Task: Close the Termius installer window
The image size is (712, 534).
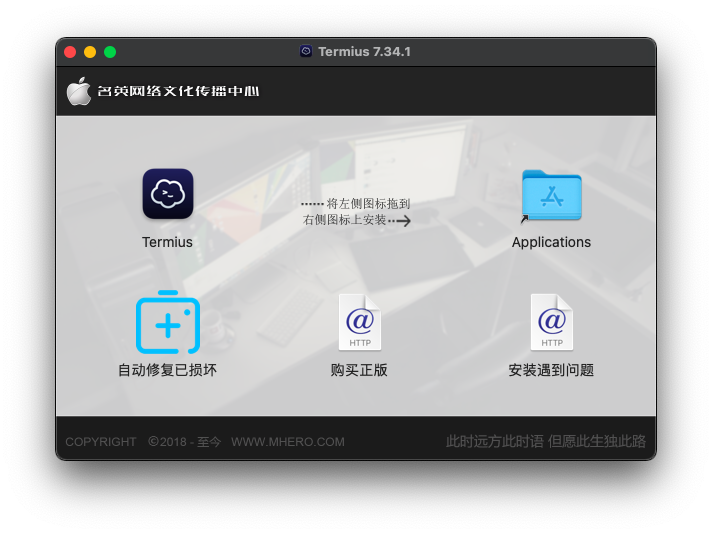Action: 70,52
